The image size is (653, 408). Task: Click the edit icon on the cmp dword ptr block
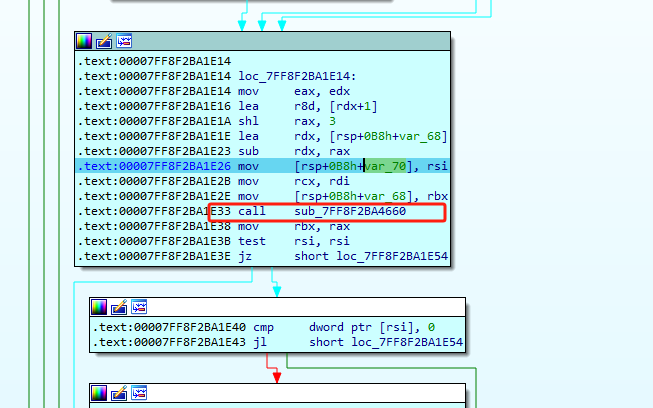click(x=119, y=307)
